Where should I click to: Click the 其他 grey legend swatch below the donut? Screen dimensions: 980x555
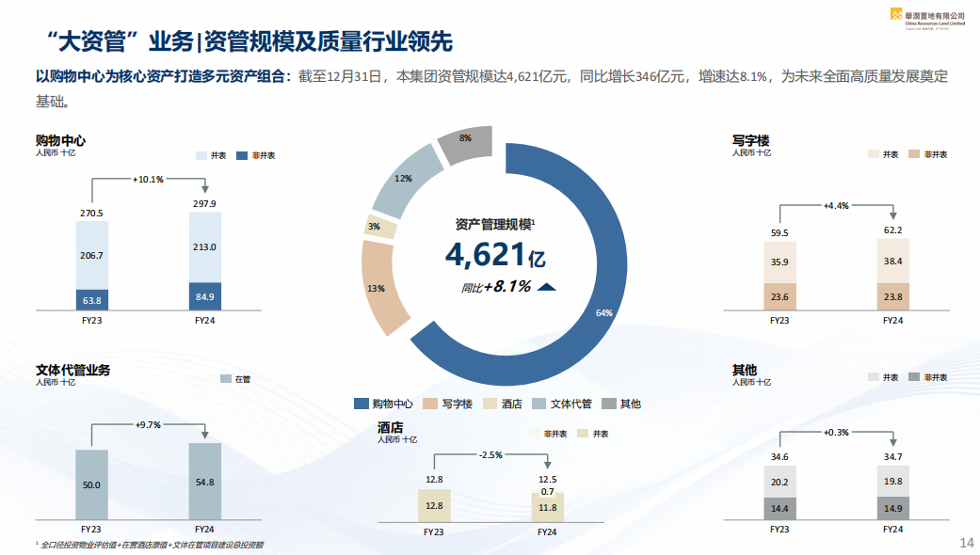(608, 404)
